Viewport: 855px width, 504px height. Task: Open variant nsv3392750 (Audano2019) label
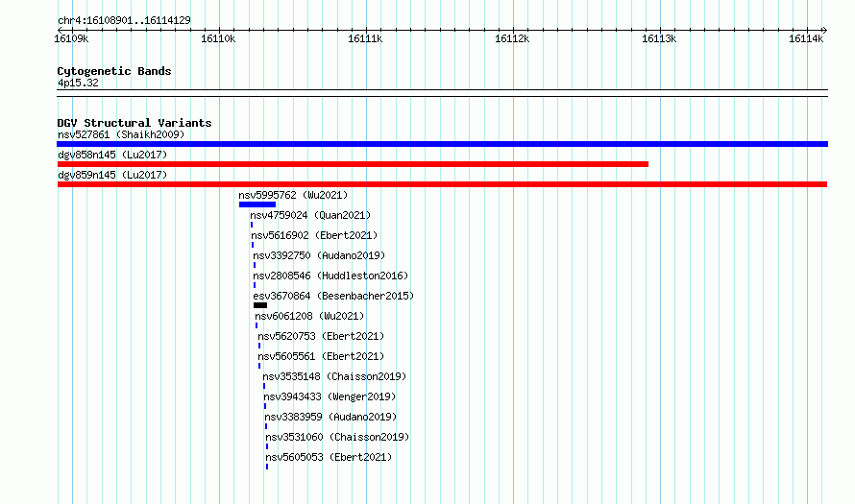pos(319,255)
